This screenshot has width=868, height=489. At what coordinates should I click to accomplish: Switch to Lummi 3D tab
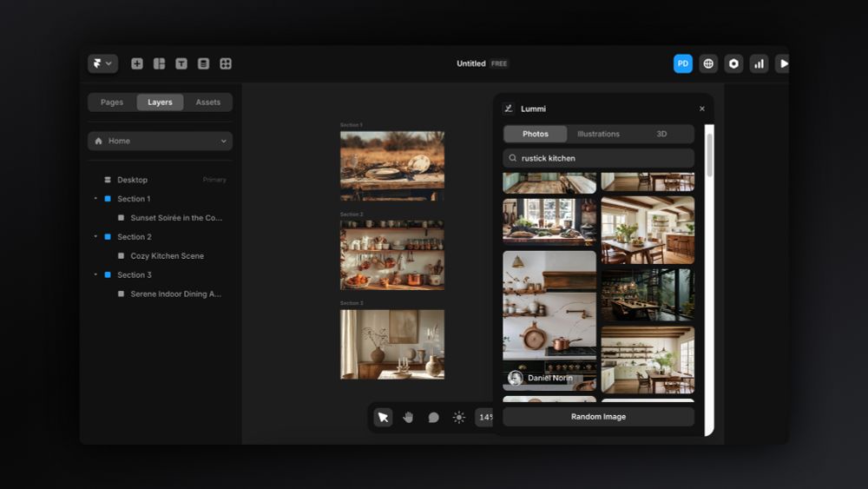coord(661,134)
